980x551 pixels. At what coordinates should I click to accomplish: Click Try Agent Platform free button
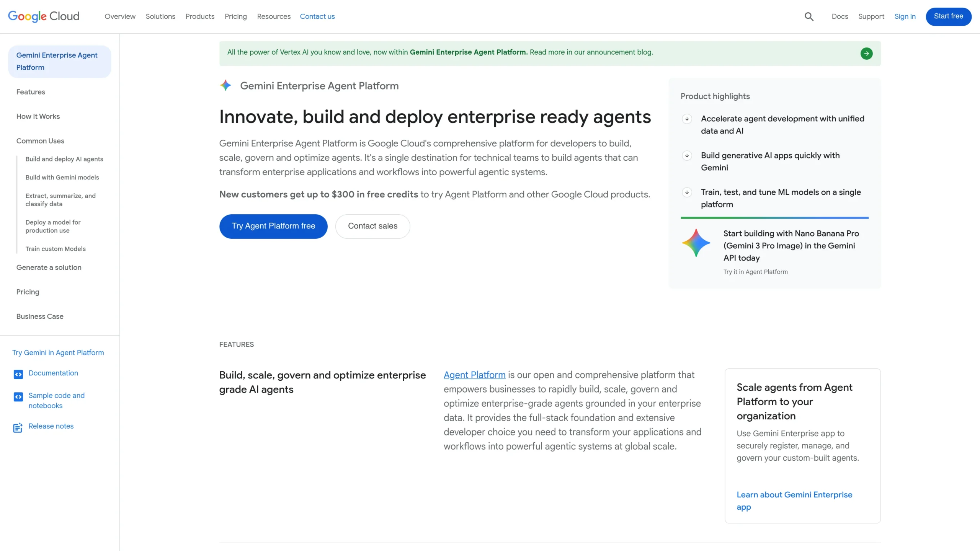pos(273,227)
